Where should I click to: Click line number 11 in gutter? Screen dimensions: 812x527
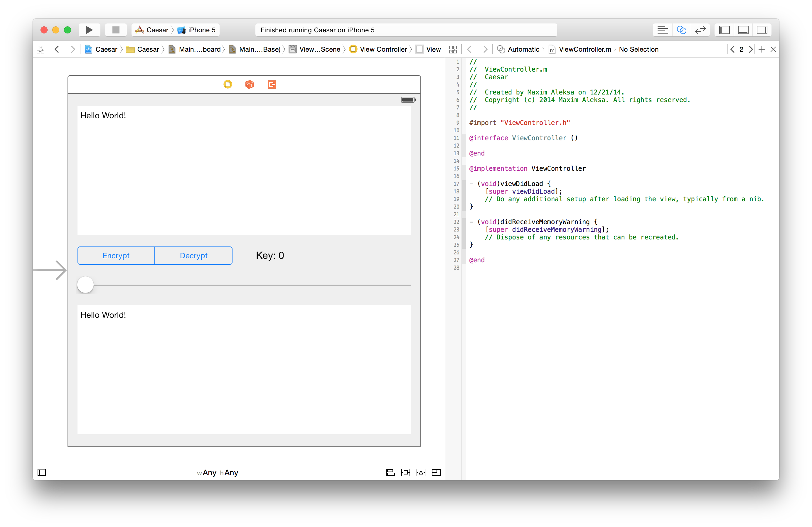pos(456,138)
